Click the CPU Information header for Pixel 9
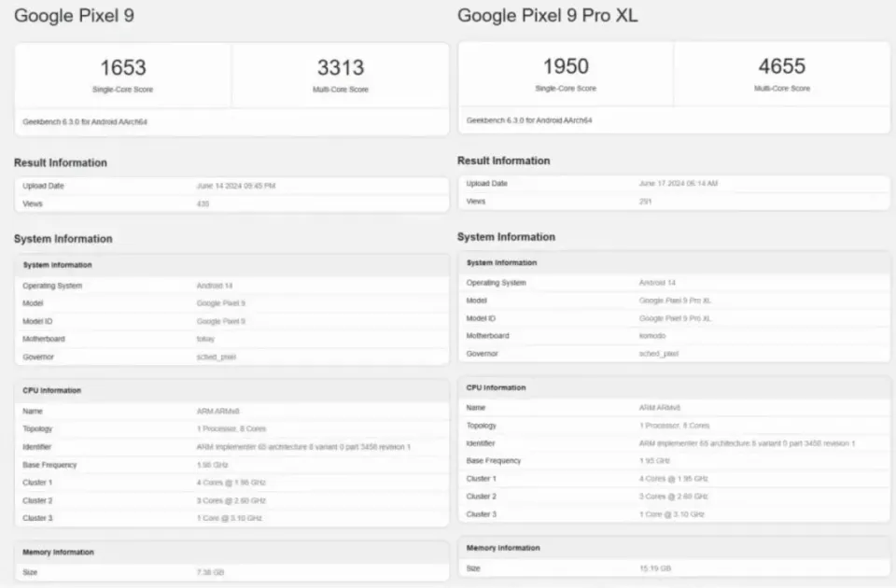This screenshot has height=588, width=896. tap(52, 390)
